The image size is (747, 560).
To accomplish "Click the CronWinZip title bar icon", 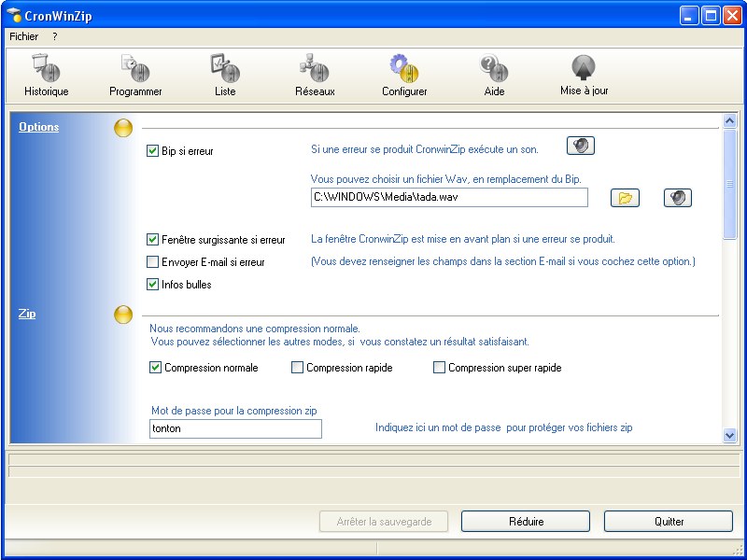I will 14,16.
